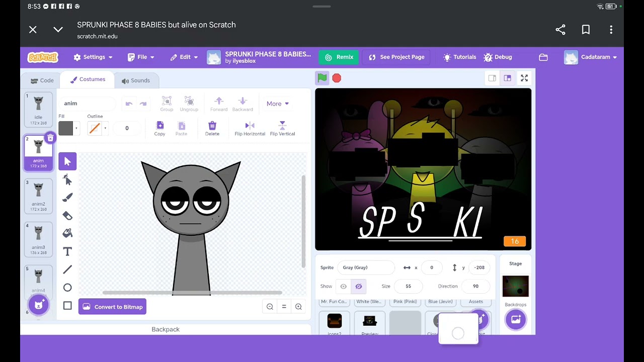Image resolution: width=644 pixels, height=362 pixels.
Task: Copy the selected shape
Action: [159, 129]
